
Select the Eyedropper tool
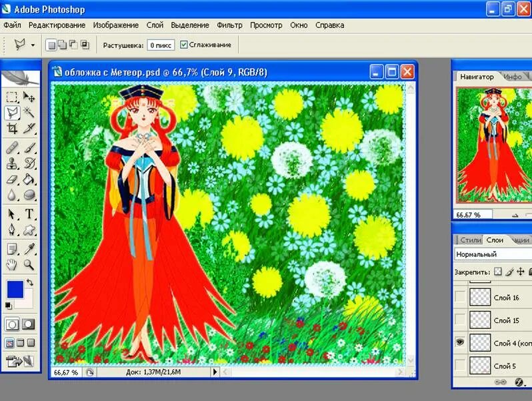29,249
